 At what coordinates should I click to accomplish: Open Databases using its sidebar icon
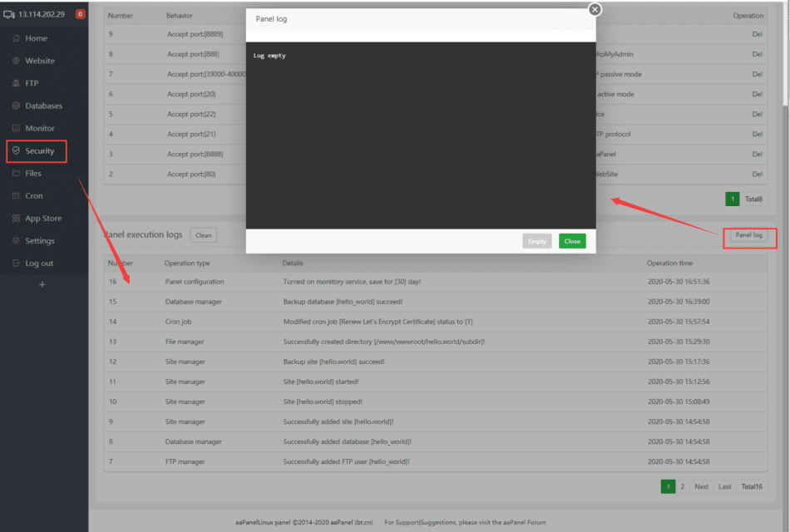tap(14, 106)
